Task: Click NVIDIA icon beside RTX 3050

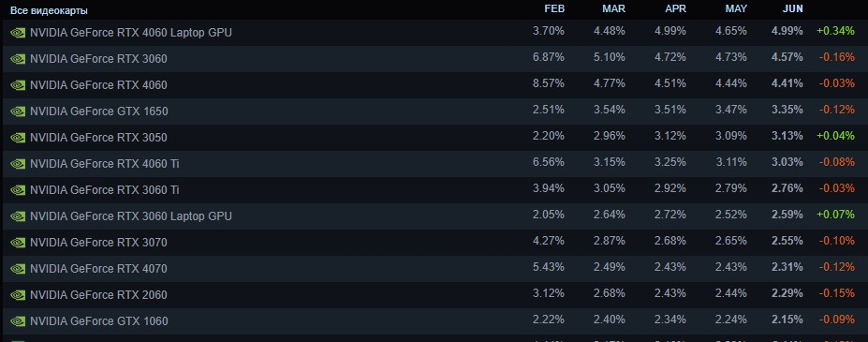Action: 18,138
